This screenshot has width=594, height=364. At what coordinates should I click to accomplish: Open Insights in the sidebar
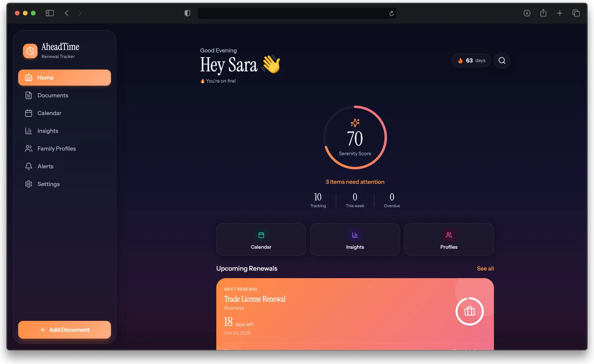[x=65, y=131]
